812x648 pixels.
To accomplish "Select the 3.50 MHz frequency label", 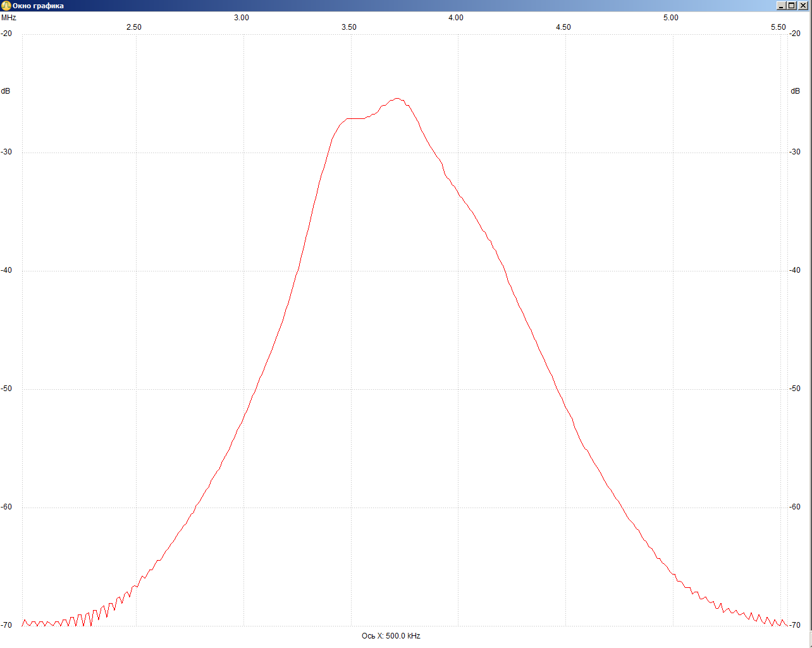I will pyautogui.click(x=349, y=27).
